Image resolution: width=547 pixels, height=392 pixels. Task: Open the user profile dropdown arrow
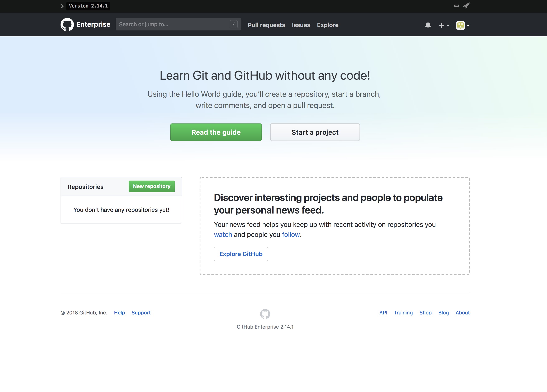pyautogui.click(x=468, y=25)
